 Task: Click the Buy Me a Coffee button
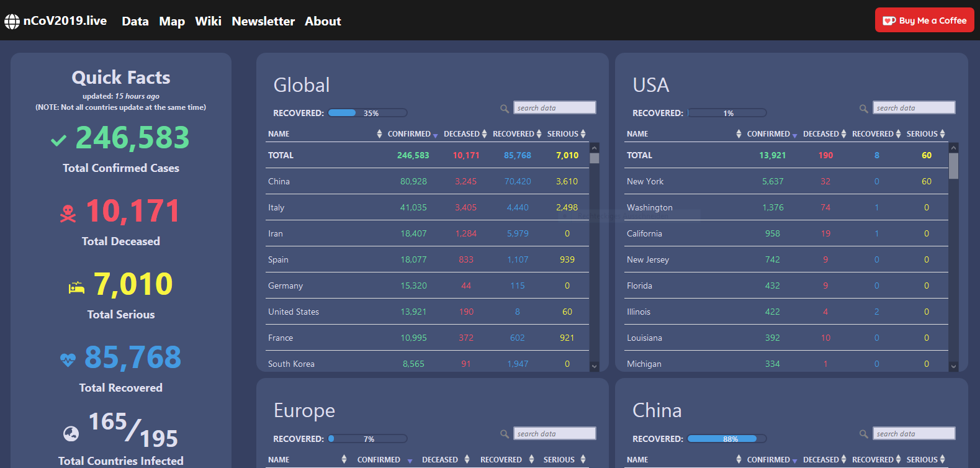coord(924,20)
